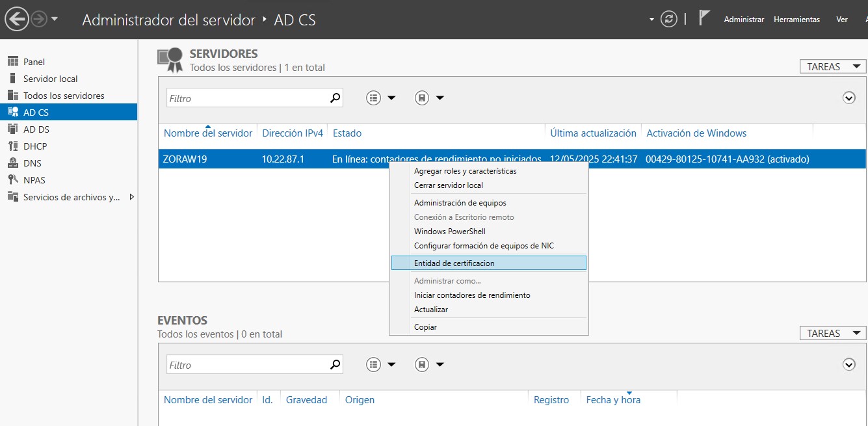Select Todos los servidores in the sidebar
Image resolution: width=868 pixels, height=426 pixels.
(69, 96)
